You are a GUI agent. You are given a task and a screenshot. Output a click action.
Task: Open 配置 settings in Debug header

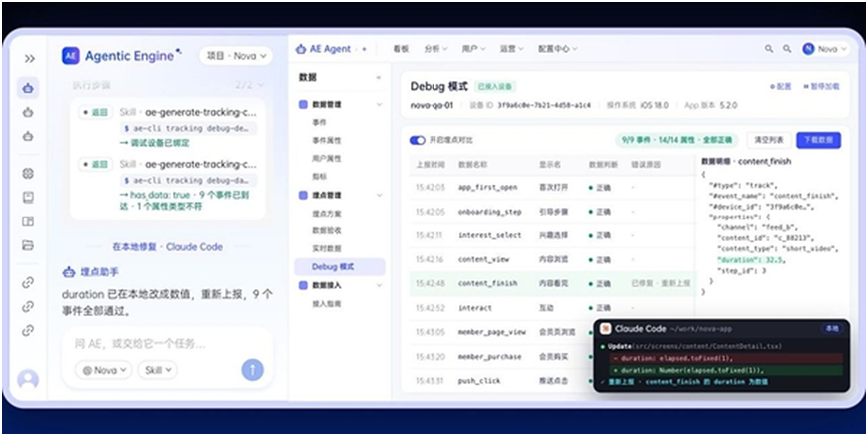780,86
